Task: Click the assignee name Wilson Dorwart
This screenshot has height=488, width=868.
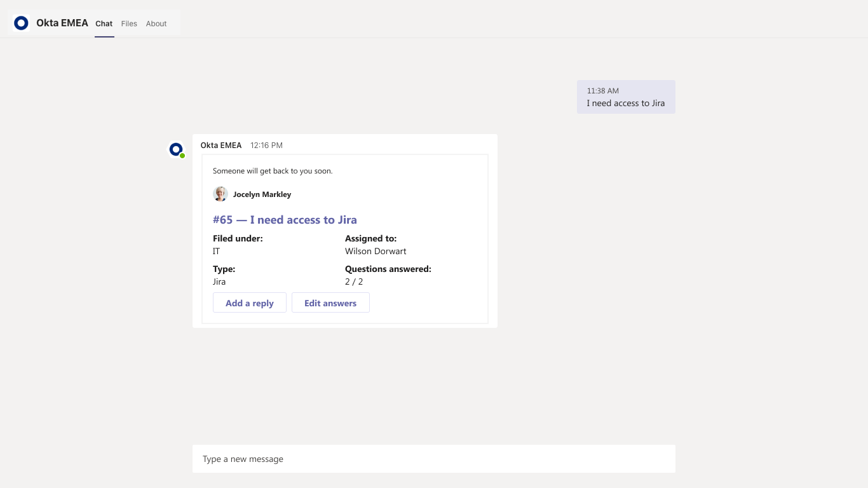Action: 376,251
